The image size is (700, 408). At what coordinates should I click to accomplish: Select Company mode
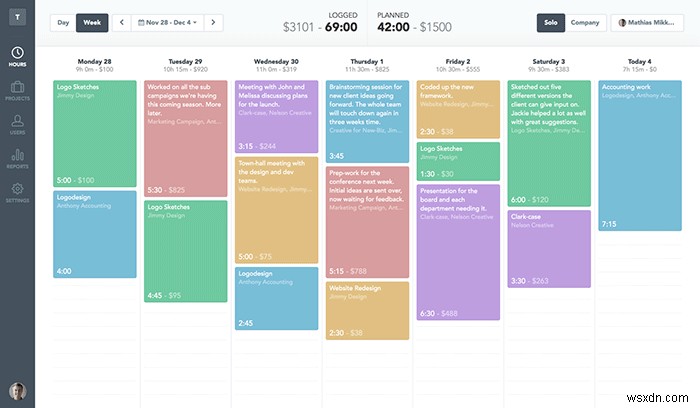coord(585,20)
